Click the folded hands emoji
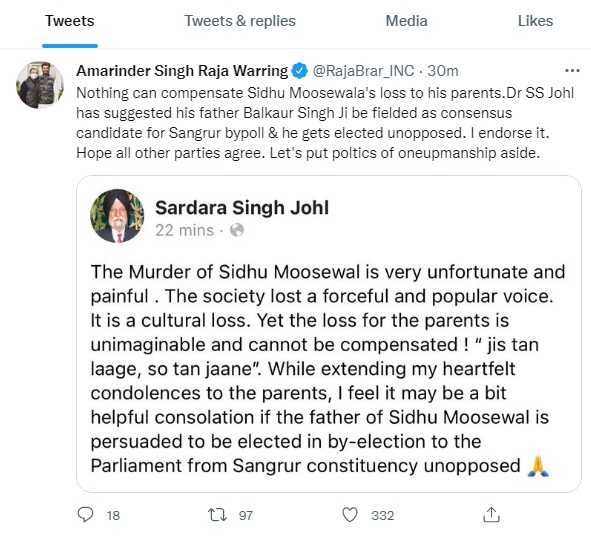 (x=538, y=466)
